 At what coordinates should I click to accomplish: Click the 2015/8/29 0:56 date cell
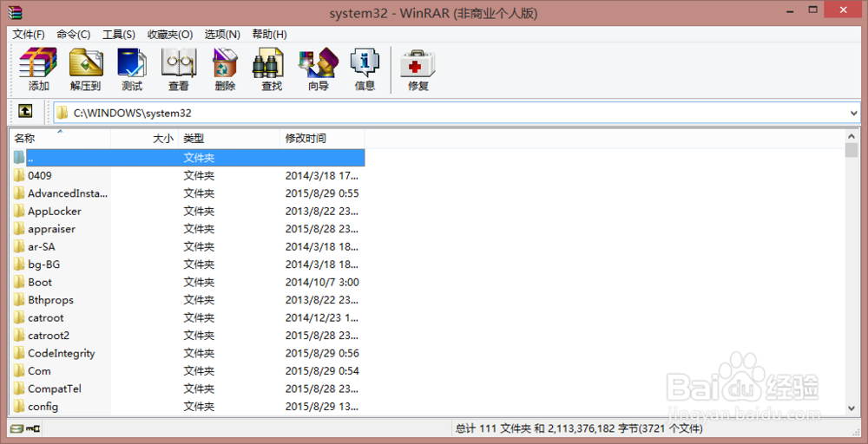tap(322, 353)
